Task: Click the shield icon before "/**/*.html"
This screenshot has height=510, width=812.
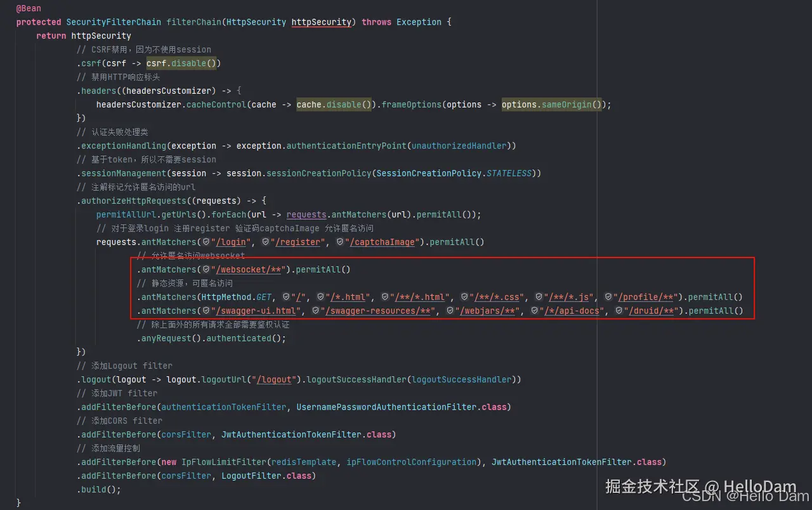Action: [386, 297]
